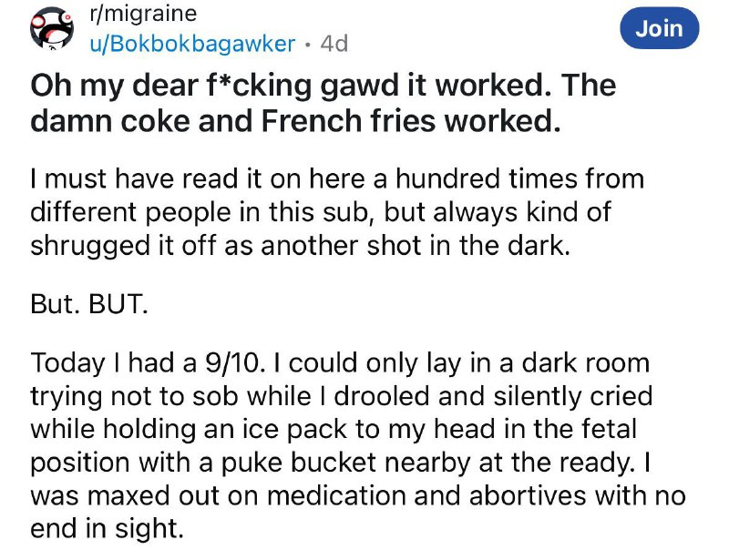Viewport: 729px width, 560px height.
Task: Open the post title about coke and fries
Action: coord(323,103)
